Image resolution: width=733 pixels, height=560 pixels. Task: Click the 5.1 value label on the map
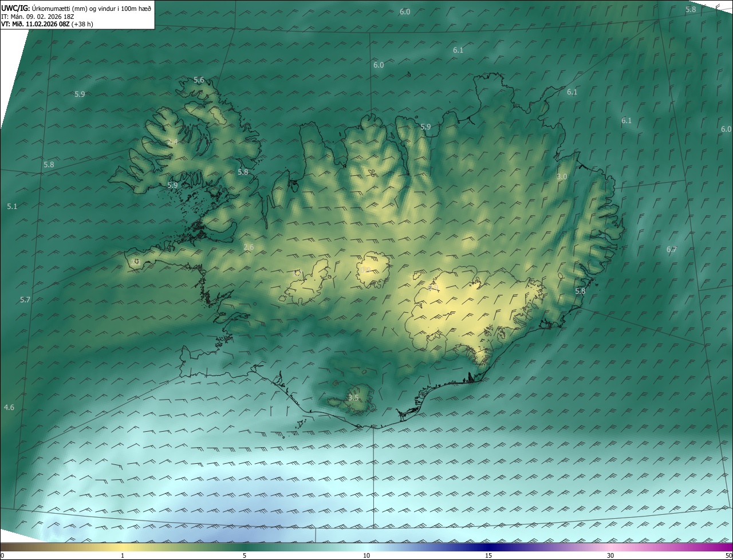click(x=12, y=206)
